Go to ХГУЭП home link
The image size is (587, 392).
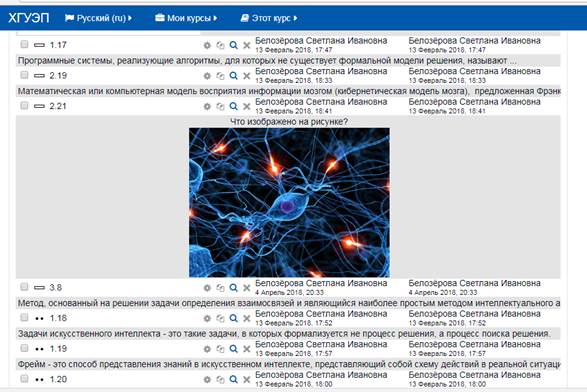coord(28,18)
